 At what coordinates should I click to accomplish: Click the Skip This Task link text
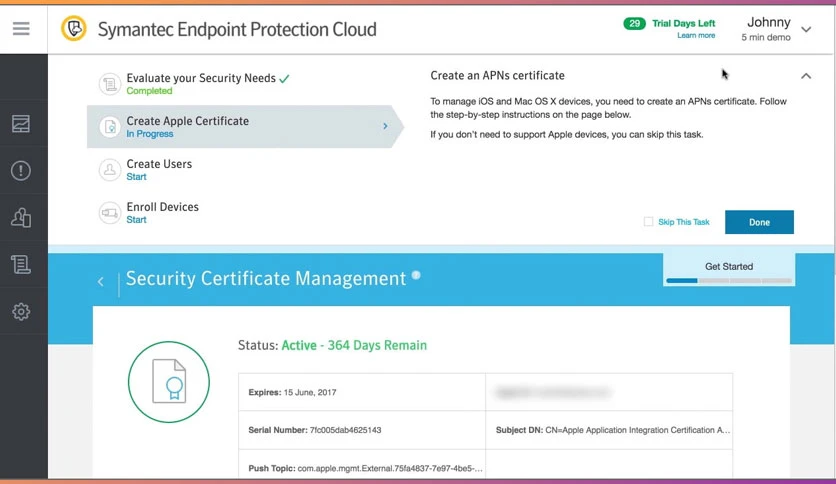684,222
